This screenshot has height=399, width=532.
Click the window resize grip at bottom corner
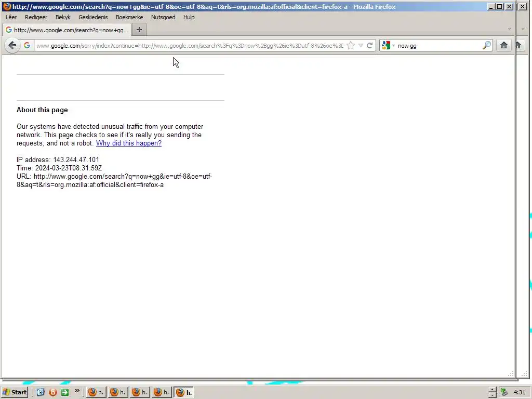coord(511,374)
